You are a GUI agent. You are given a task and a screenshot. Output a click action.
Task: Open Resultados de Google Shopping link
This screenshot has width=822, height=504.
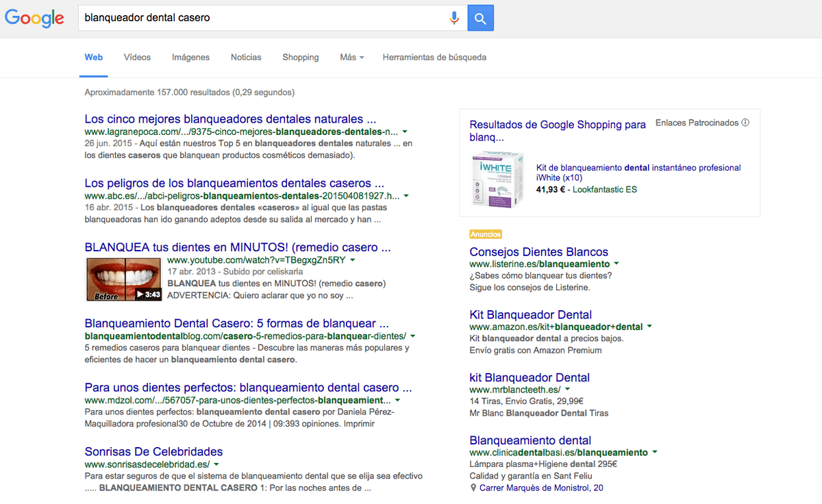tap(558, 131)
